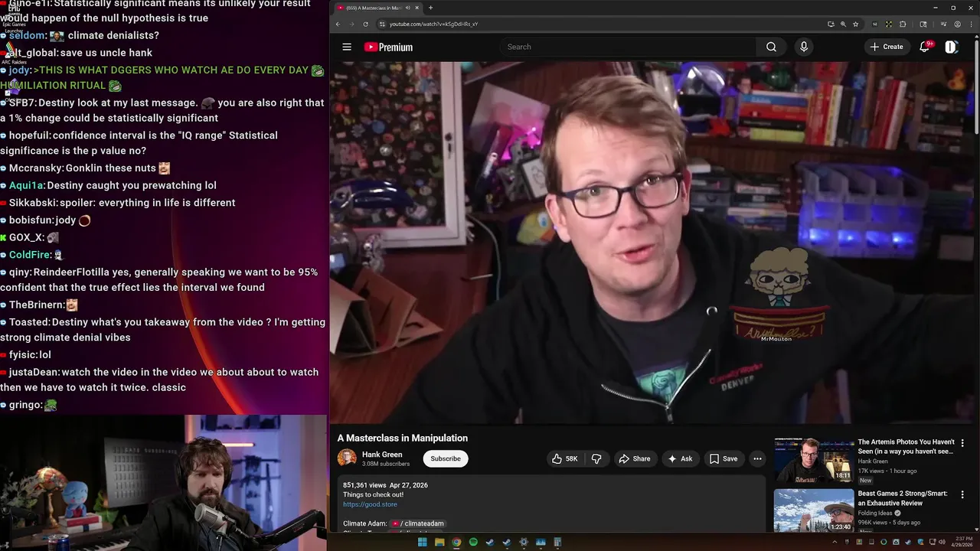
Task: Open the calculator icon on the taskbar
Action: [x=557, y=543]
